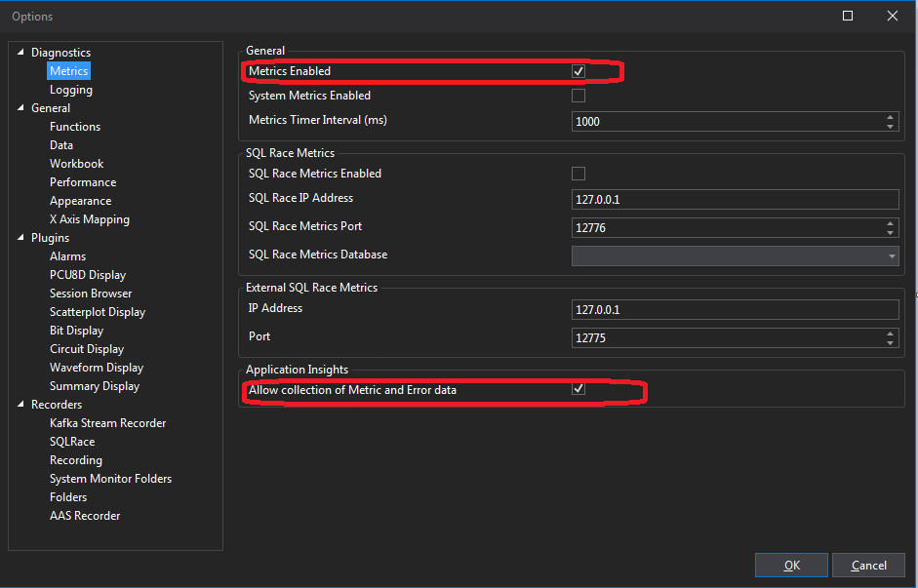Viewport: 918px width, 588px height.
Task: Open the Functions settings page
Action: click(x=75, y=126)
